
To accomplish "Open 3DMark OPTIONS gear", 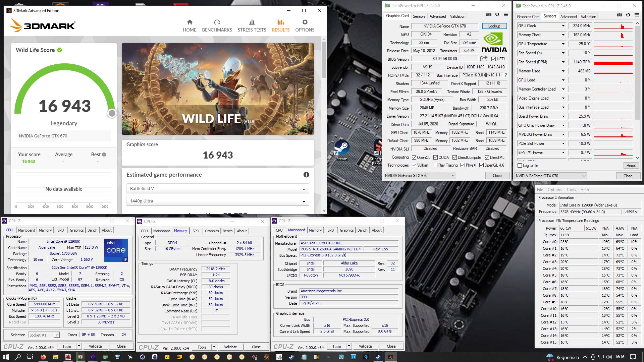I will coord(305,26).
